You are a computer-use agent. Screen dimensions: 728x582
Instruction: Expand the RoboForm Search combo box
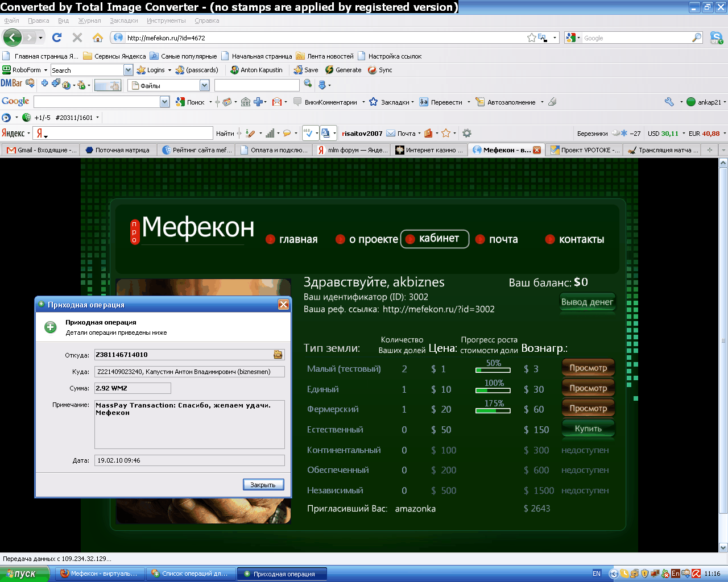[128, 70]
